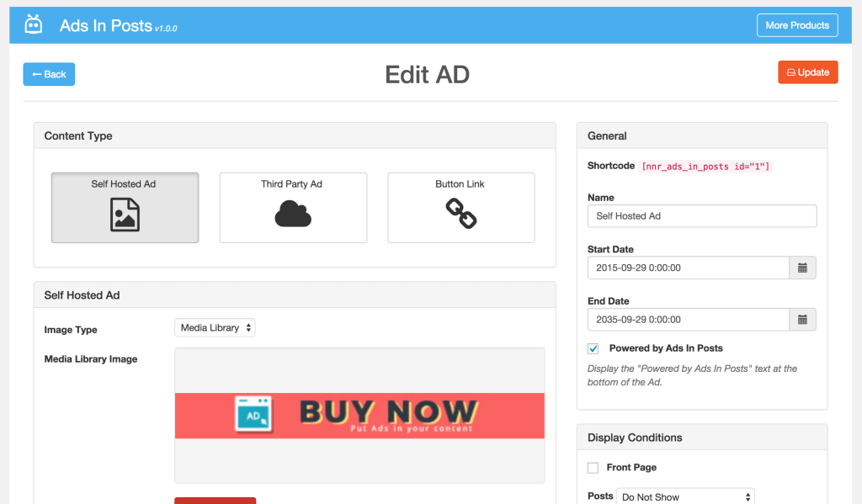The width and height of the screenshot is (862, 504).
Task: Click the Buy Now media library image
Action: (x=359, y=414)
